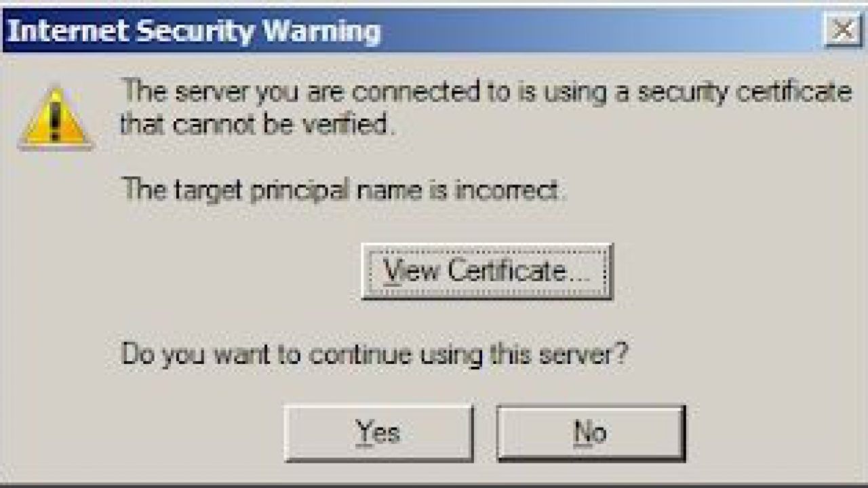Open the View Certificate details
This screenshot has height=488, width=868.
(x=487, y=272)
